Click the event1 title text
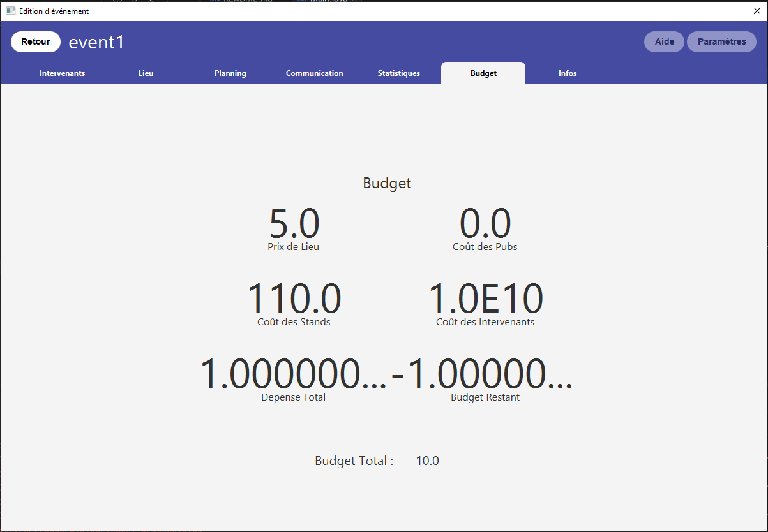Screen dimensions: 768x532 click(96, 42)
